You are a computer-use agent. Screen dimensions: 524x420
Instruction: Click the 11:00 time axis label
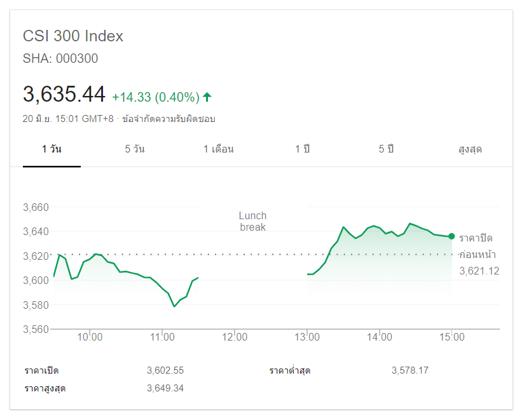click(x=163, y=337)
